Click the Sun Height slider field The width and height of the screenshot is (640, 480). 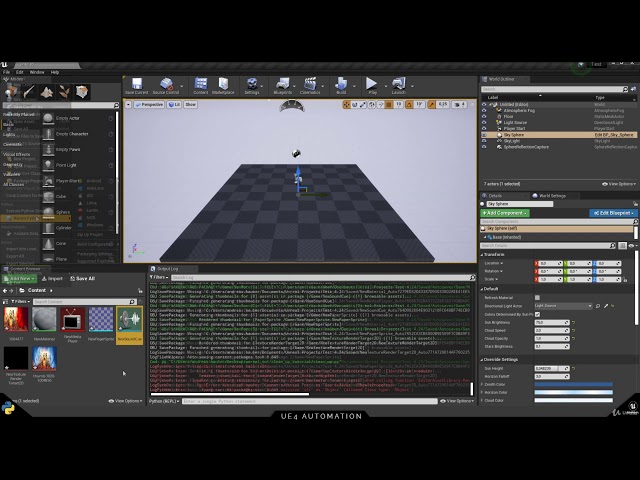click(x=552, y=369)
